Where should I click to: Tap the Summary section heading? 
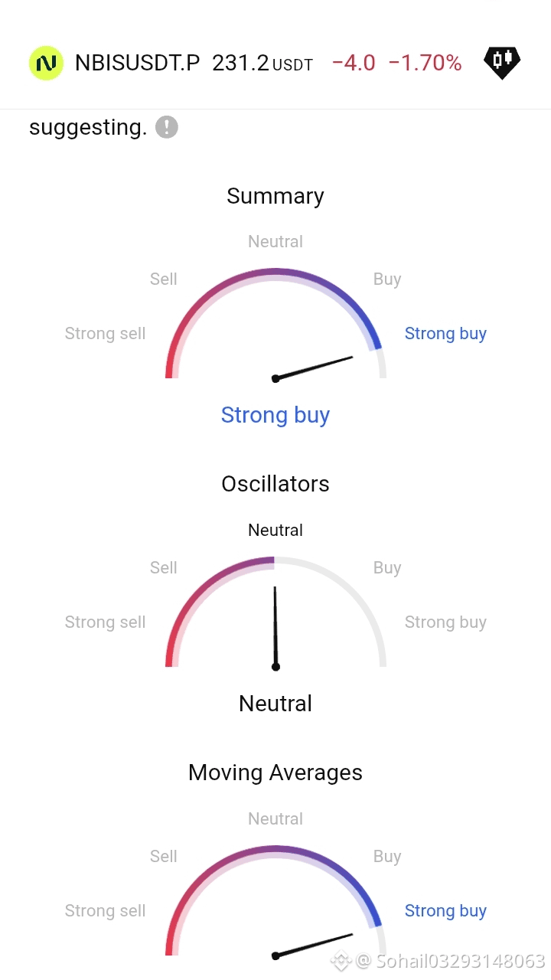point(275,196)
